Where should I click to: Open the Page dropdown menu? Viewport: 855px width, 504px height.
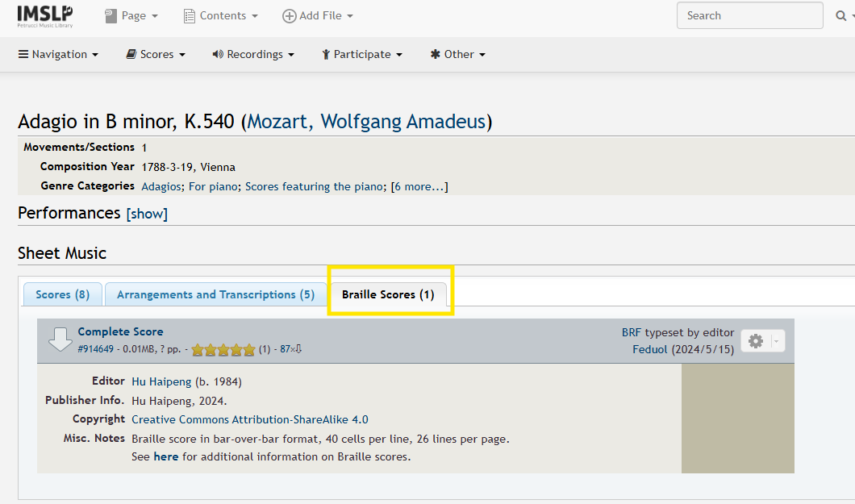point(131,16)
